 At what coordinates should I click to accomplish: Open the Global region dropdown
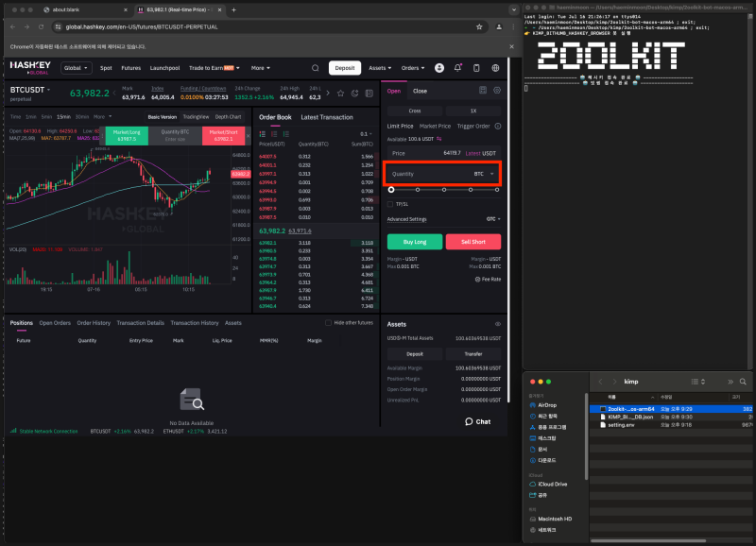[x=76, y=68]
